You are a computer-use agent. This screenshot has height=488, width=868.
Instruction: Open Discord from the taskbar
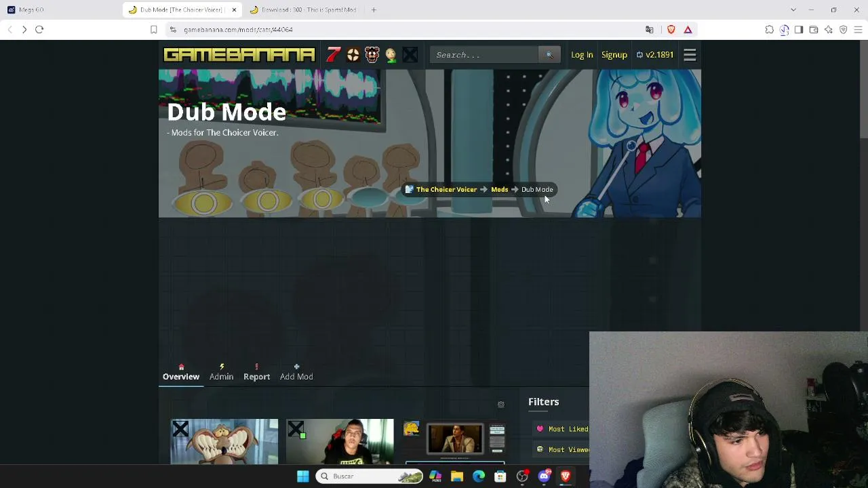[544, 476]
